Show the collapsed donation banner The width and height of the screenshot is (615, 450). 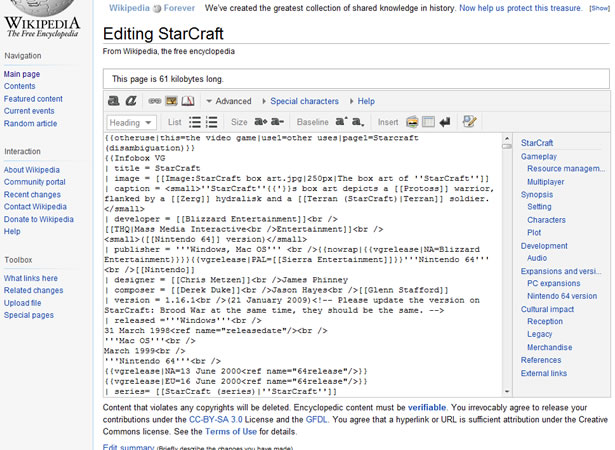pyautogui.click(x=599, y=8)
